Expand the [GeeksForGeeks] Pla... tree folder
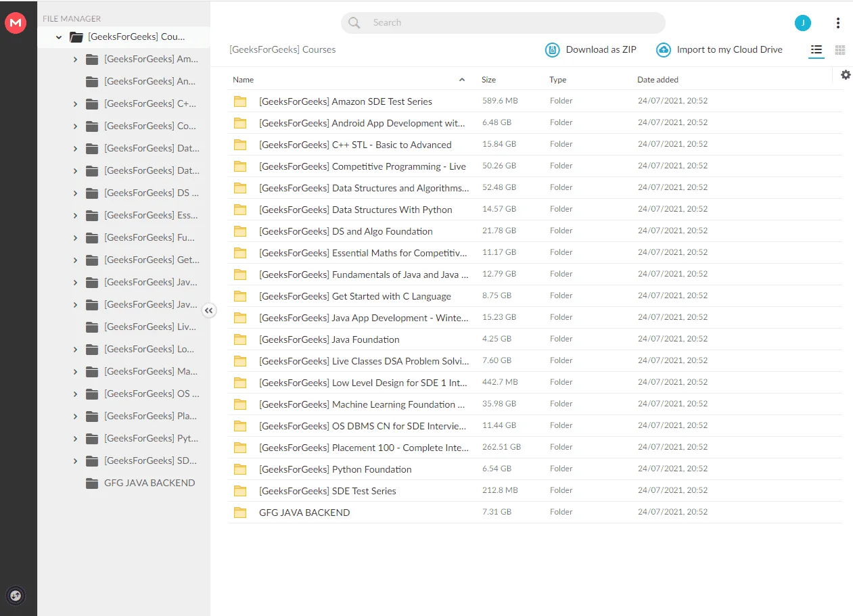 coord(75,417)
